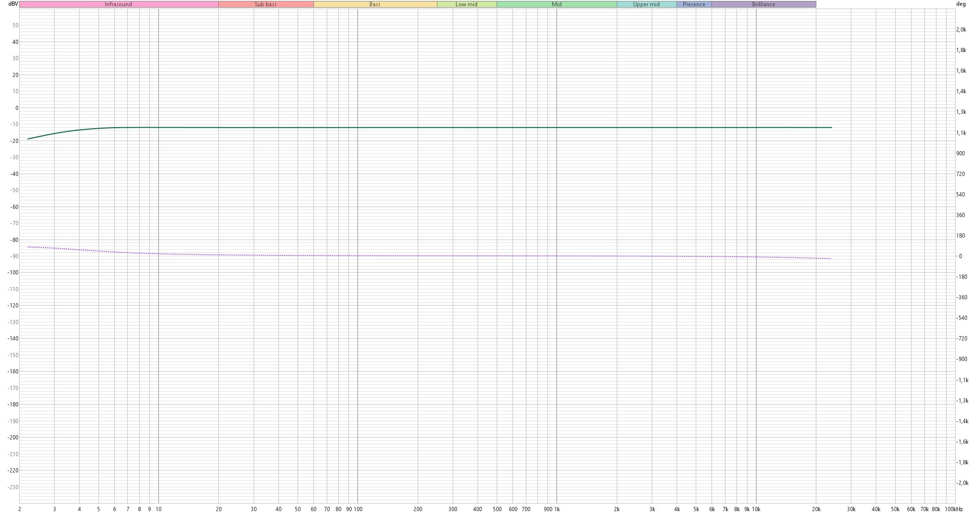Click the 50k tick on frequency axis

click(895, 509)
